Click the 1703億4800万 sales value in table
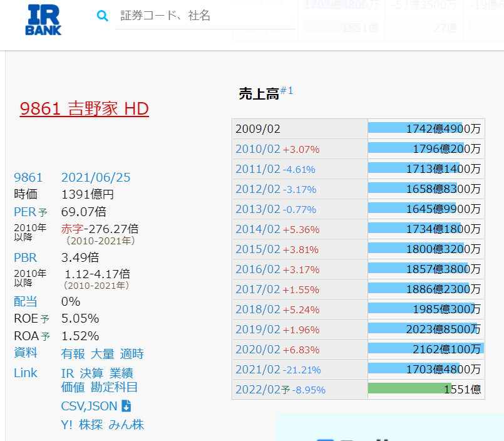This screenshot has height=441, width=504. coord(443,369)
